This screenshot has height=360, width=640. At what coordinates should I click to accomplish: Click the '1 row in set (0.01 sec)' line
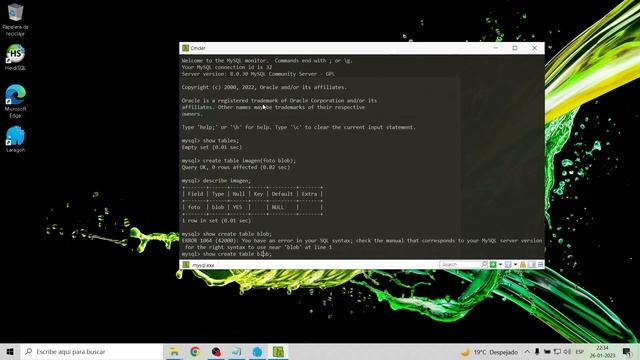[216, 220]
